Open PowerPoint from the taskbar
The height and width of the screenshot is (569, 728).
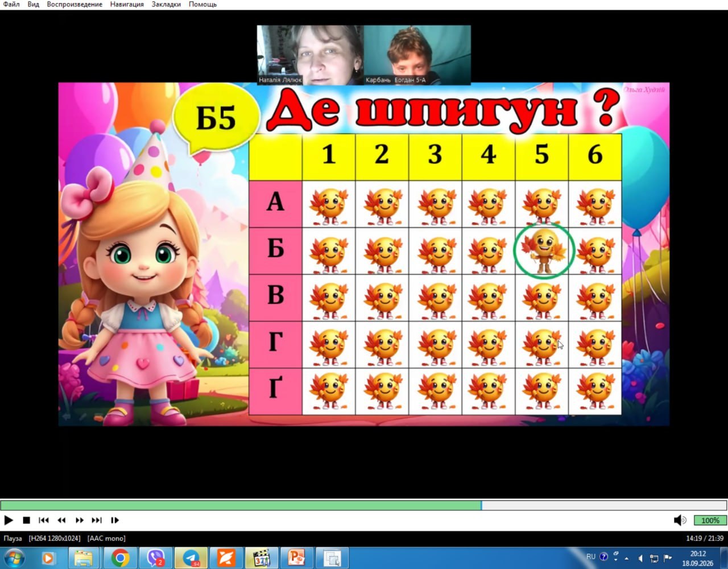[x=297, y=558]
